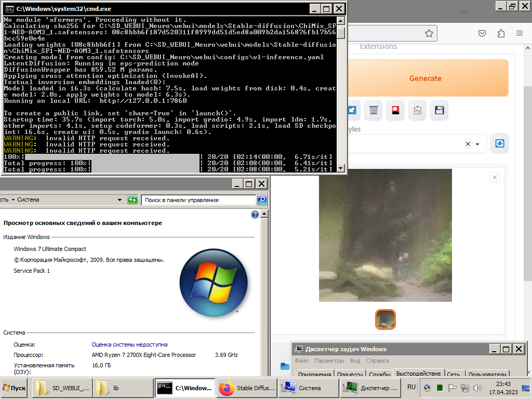Click the web page scrollbar up arrow
This screenshot has width=532, height=399.
[x=528, y=48]
